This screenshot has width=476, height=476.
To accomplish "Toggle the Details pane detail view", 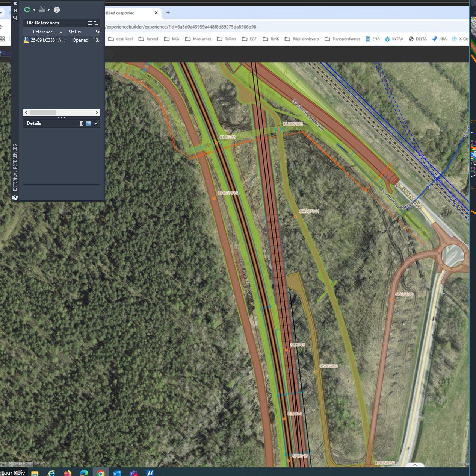I will 82,123.
